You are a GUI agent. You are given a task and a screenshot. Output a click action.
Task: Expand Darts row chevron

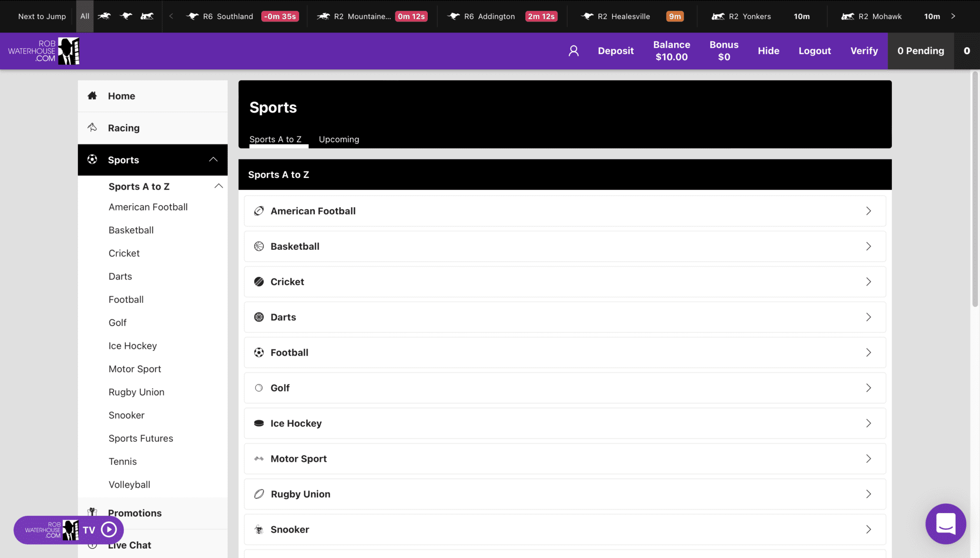(869, 317)
